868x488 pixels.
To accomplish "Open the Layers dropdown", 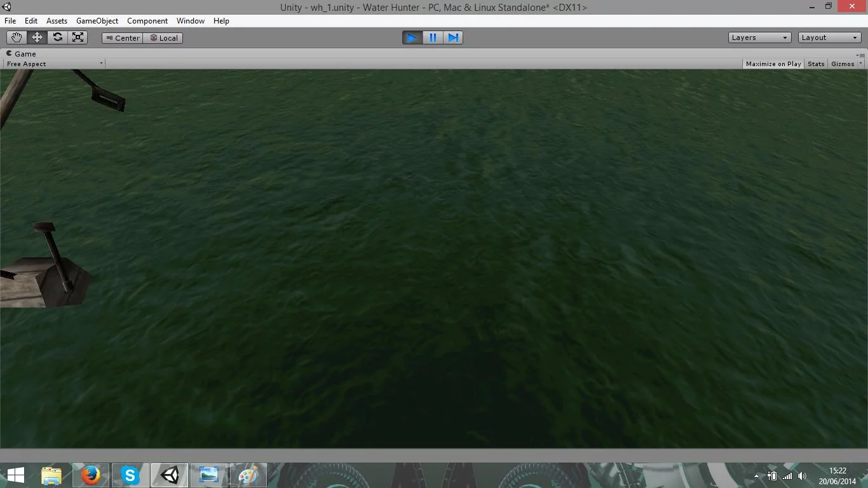I will coord(760,37).
